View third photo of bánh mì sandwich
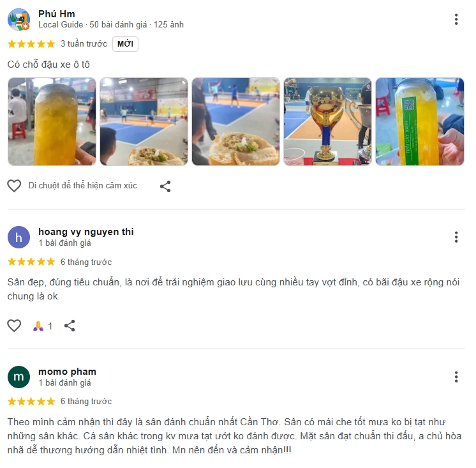 pos(236,121)
